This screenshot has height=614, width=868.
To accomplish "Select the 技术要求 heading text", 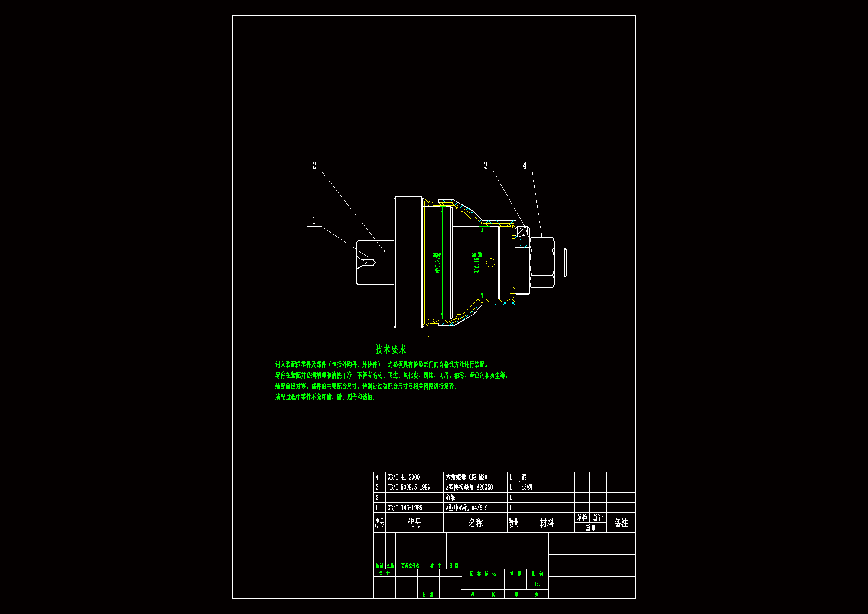I will coord(391,349).
